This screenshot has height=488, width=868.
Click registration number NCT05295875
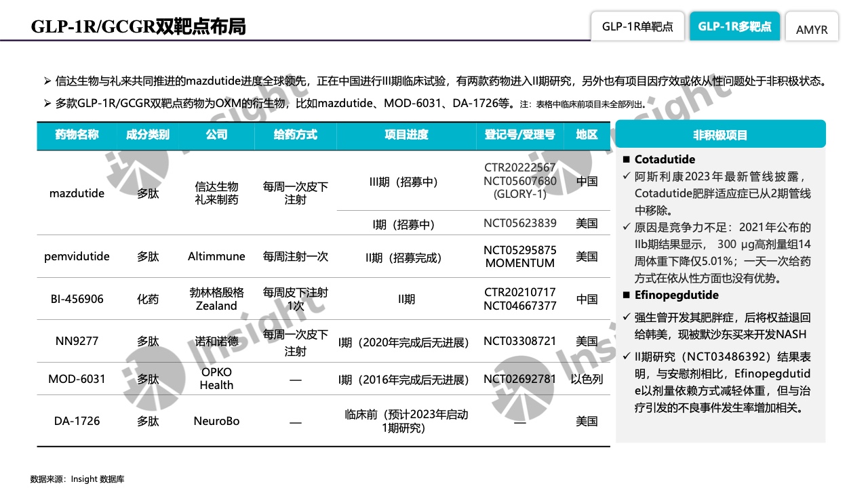520,250
